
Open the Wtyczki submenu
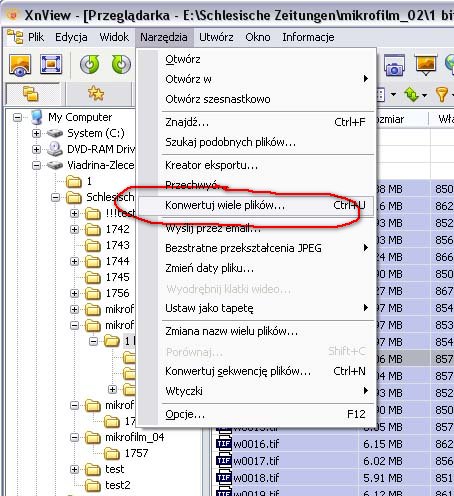click(256, 391)
